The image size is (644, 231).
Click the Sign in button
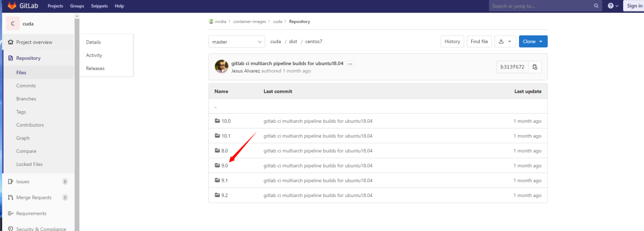point(634,6)
